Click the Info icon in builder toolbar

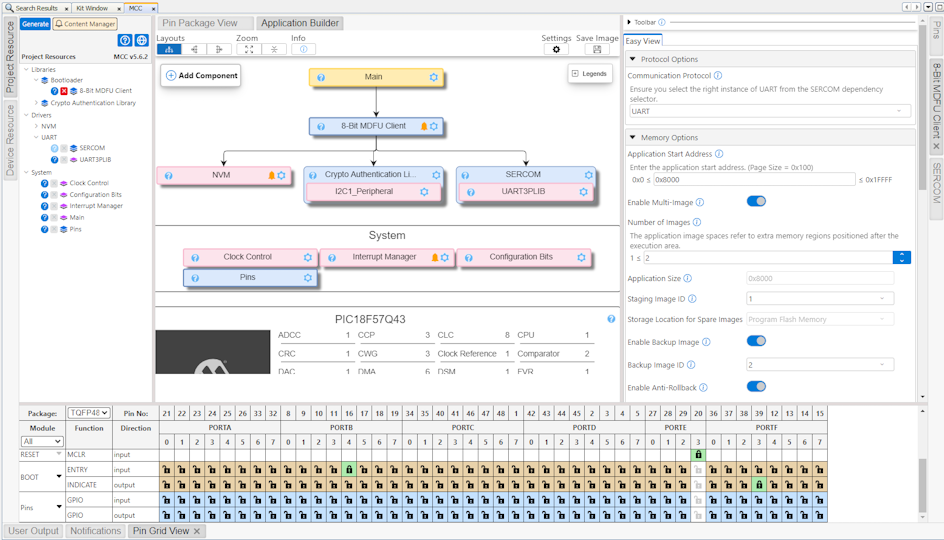click(x=303, y=49)
